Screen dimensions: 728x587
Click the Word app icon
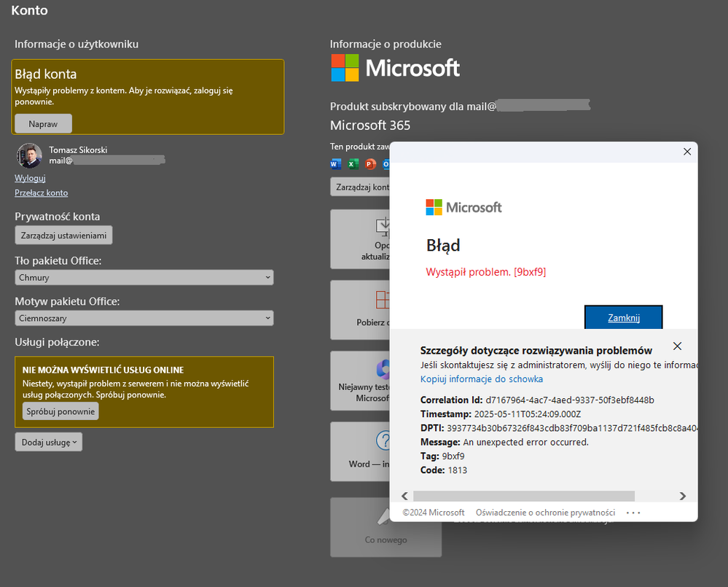336,164
